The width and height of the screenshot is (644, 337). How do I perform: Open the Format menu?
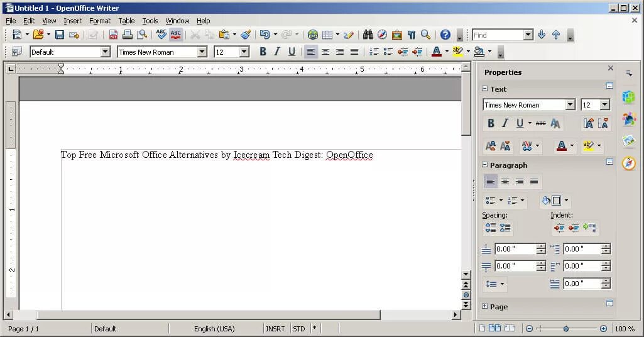coord(100,21)
